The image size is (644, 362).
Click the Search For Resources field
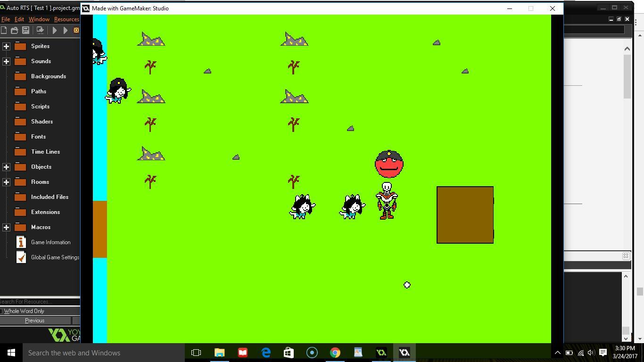point(40,302)
